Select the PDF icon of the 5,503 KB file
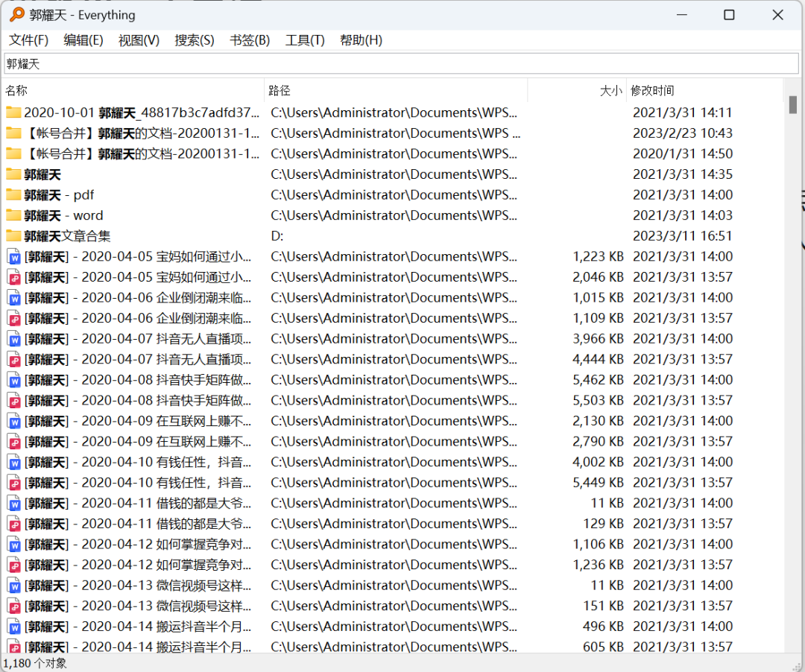This screenshot has height=672, width=805. click(x=13, y=401)
